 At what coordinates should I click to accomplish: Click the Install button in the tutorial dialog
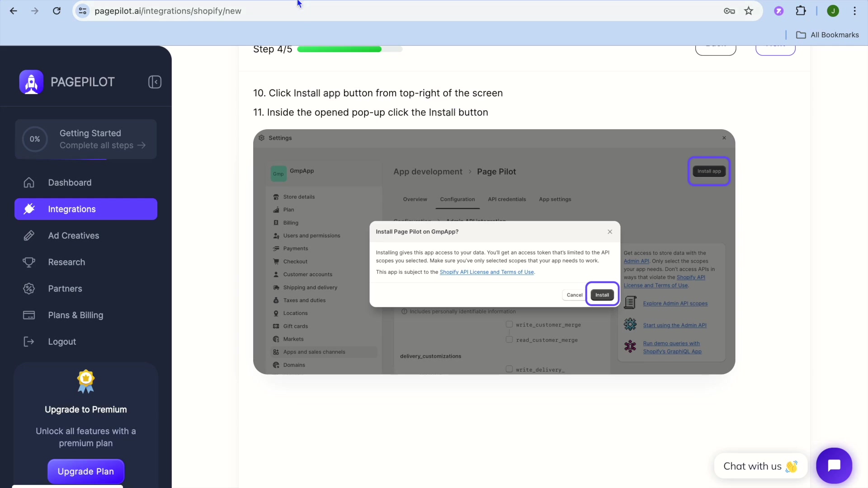602,295
